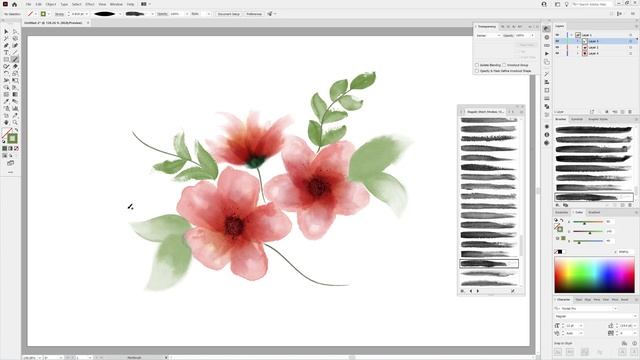640x360 pixels.
Task: Select the Rotate tool
Action: (x=6, y=73)
